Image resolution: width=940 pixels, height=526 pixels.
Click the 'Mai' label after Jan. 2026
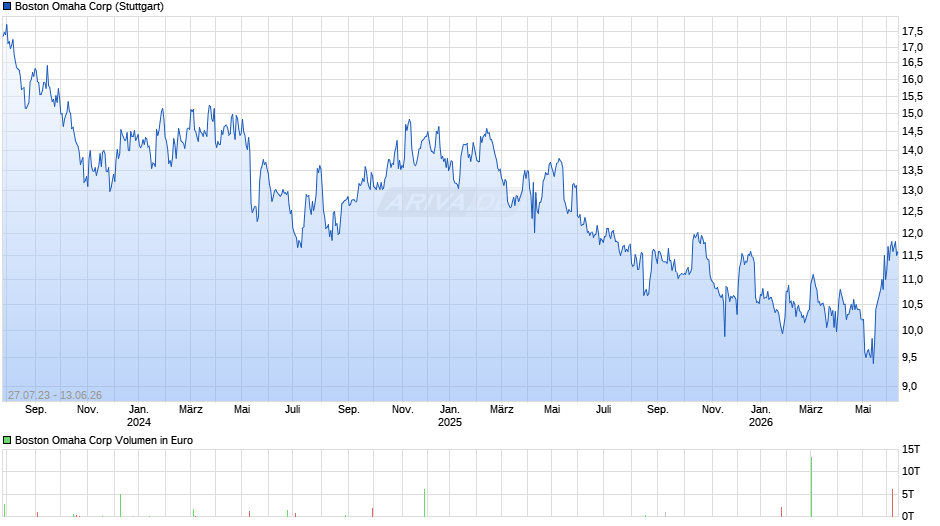(863, 410)
